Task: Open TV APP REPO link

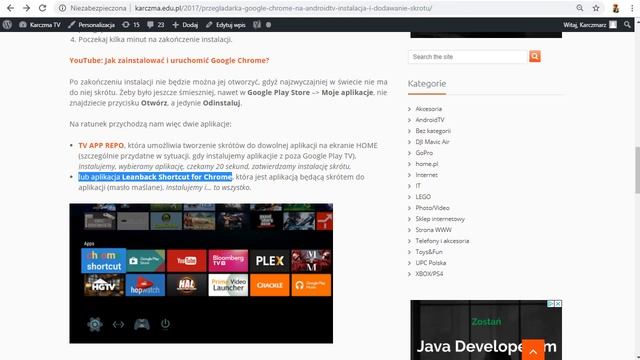Action: coord(101,145)
